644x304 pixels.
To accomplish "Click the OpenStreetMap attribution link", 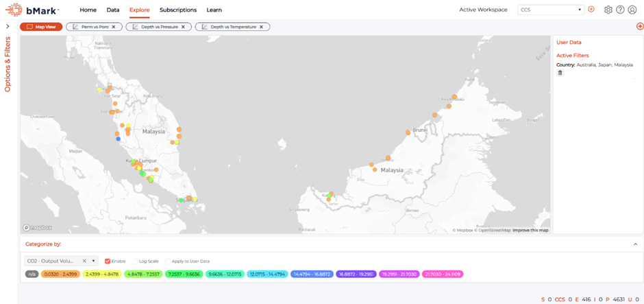I will 493,231.
